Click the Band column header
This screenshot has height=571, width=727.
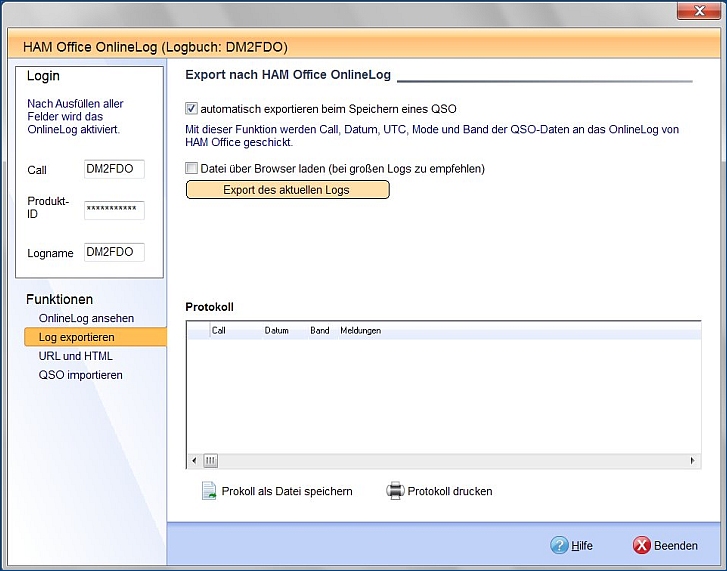(323, 330)
